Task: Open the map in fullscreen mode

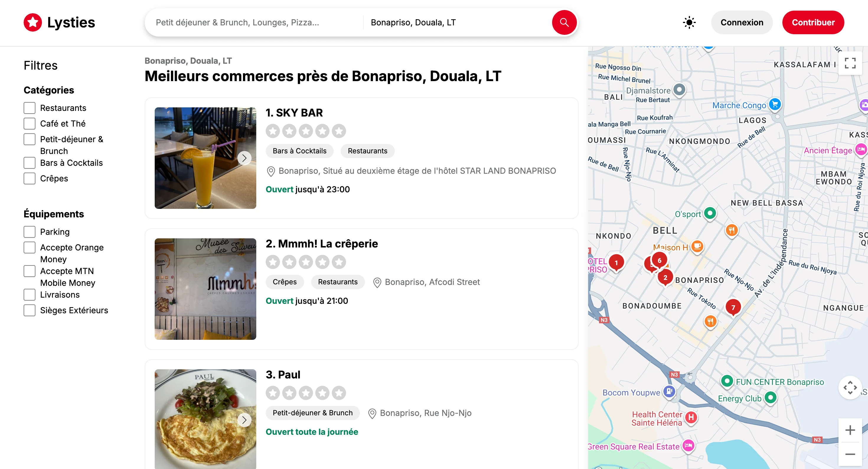Action: click(850, 63)
